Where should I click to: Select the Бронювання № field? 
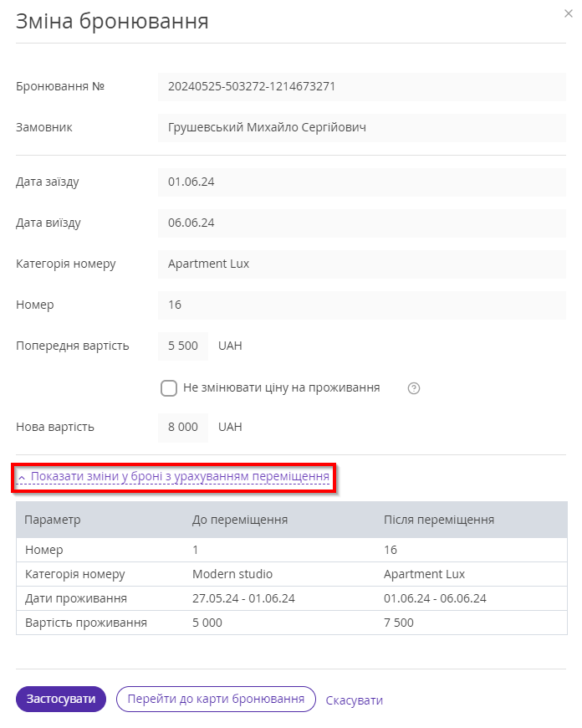point(361,86)
